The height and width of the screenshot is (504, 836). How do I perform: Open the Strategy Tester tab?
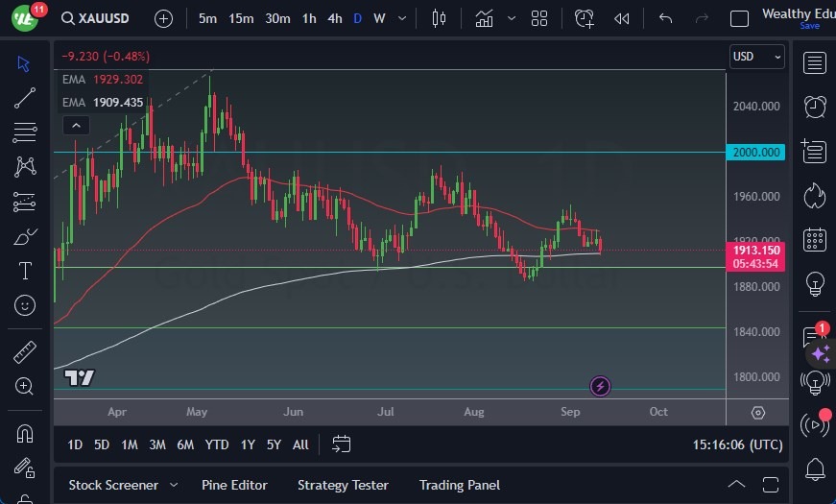(343, 485)
